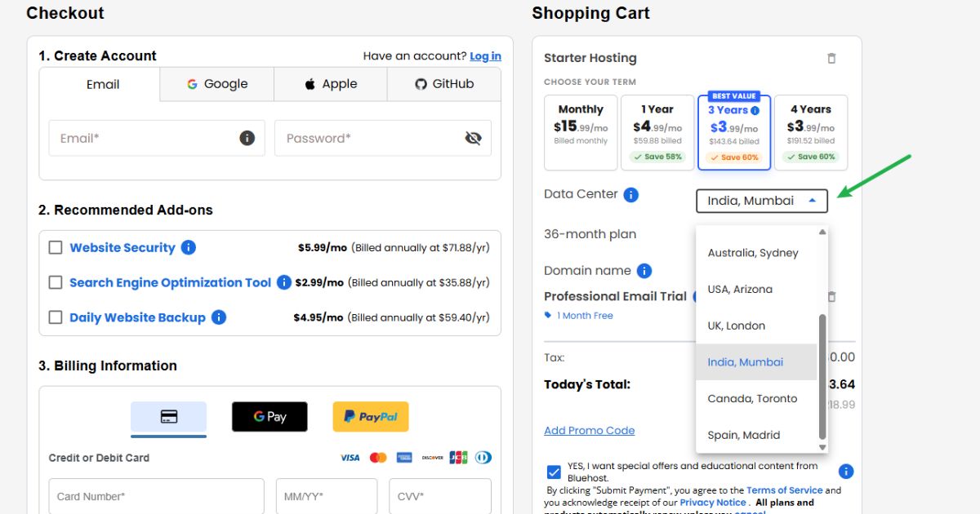Screen dimensions: 980x514
Task: Choose Spain, Madrid data center
Action: [x=756, y=435]
